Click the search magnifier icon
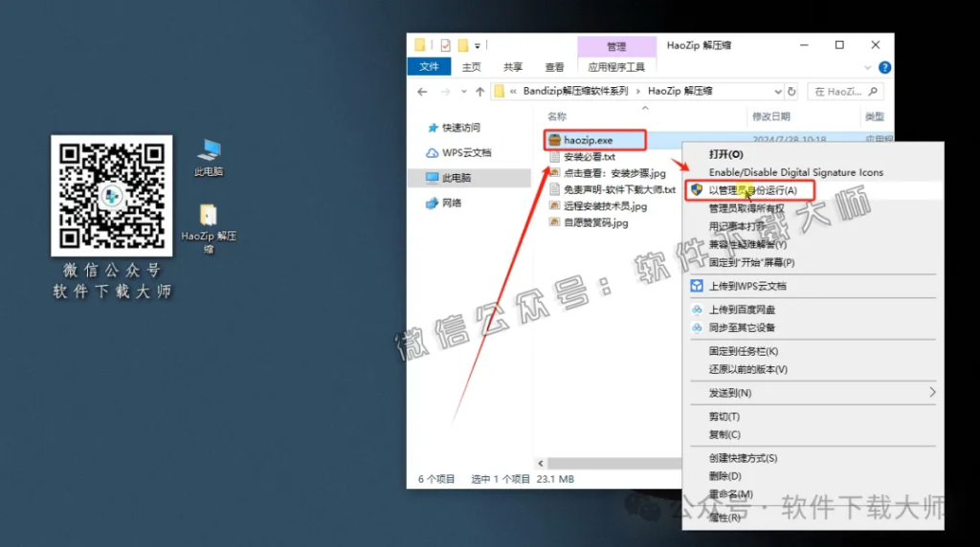 (873, 91)
